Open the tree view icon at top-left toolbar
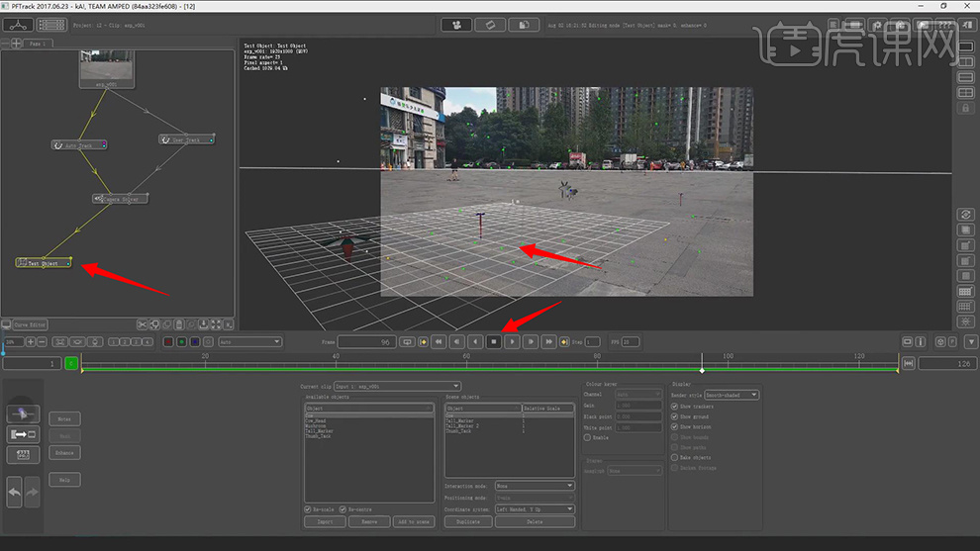980x551 pixels. [x=18, y=25]
